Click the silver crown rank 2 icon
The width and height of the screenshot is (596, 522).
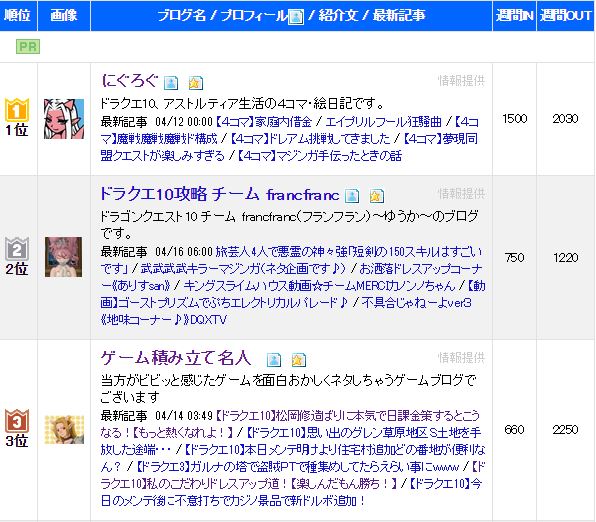coord(17,248)
